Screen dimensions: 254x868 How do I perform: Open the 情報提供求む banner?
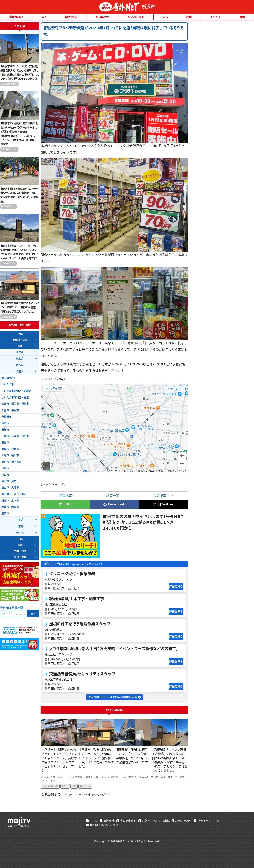[x=20, y=644]
